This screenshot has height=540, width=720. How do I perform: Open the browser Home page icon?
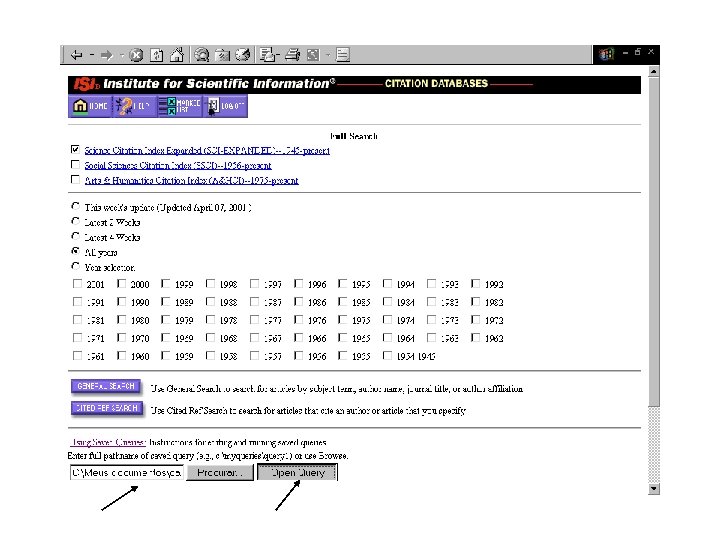point(177,55)
